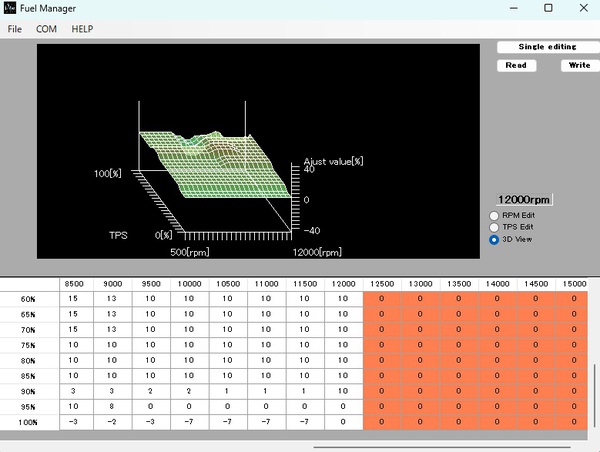Click cell -3 at 100% and 8500
Image resolution: width=600 pixels, height=452 pixels.
click(x=77, y=422)
